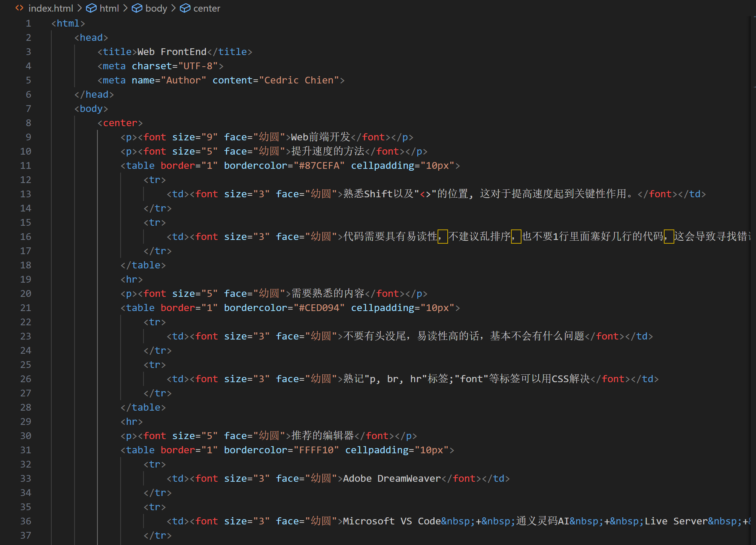Click the title text Web FrontEnd
Viewport: 756px width, 545px height.
pyautogui.click(x=172, y=52)
